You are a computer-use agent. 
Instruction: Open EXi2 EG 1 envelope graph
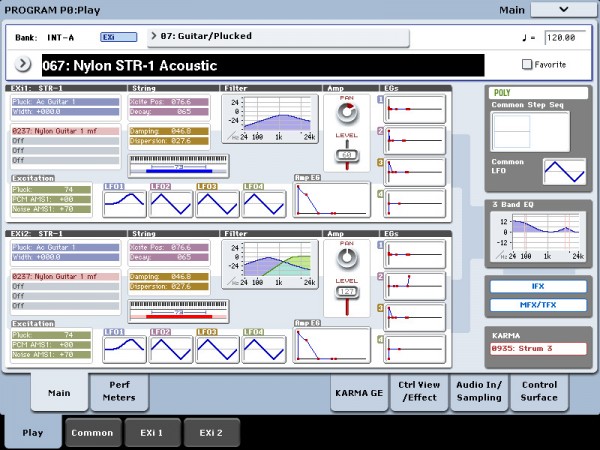pos(415,254)
